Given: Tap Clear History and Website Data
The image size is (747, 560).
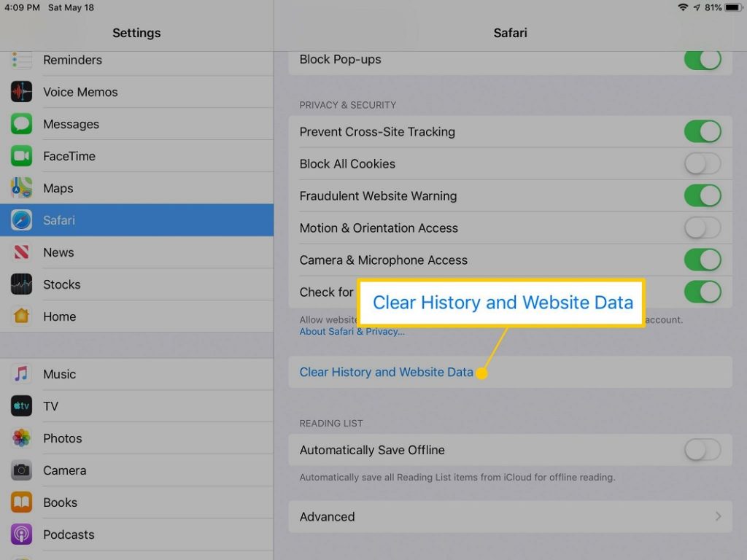Looking at the screenshot, I should pos(386,372).
